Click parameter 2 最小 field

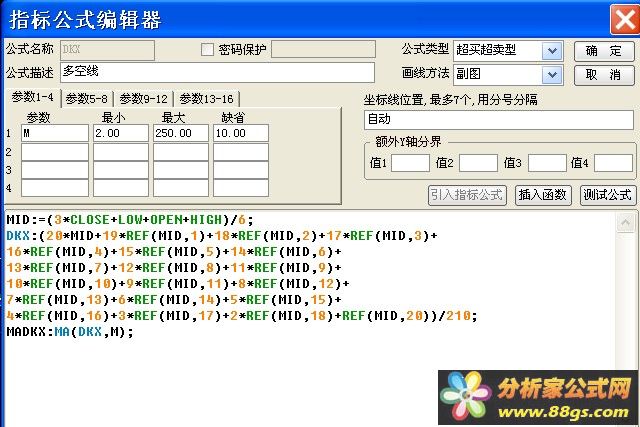(x=121, y=152)
